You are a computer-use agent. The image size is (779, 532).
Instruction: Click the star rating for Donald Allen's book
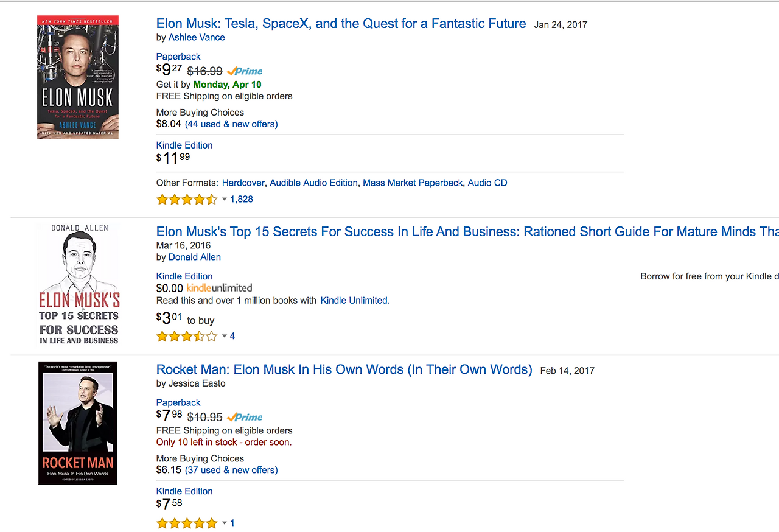click(x=187, y=337)
